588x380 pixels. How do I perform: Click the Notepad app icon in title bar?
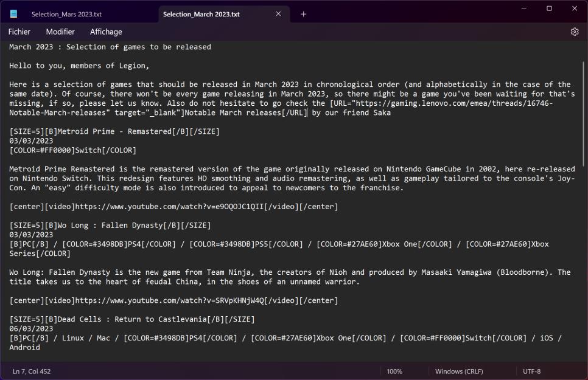tap(14, 14)
